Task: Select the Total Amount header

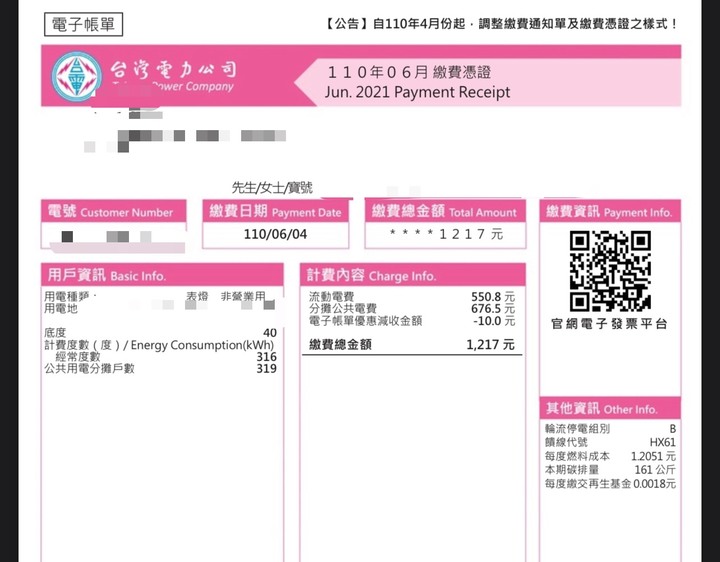Action: 445,211
